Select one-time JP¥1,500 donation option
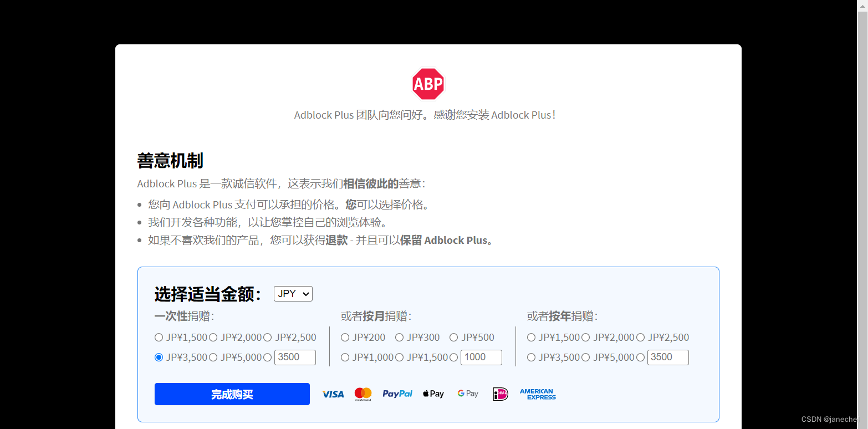 coord(159,338)
